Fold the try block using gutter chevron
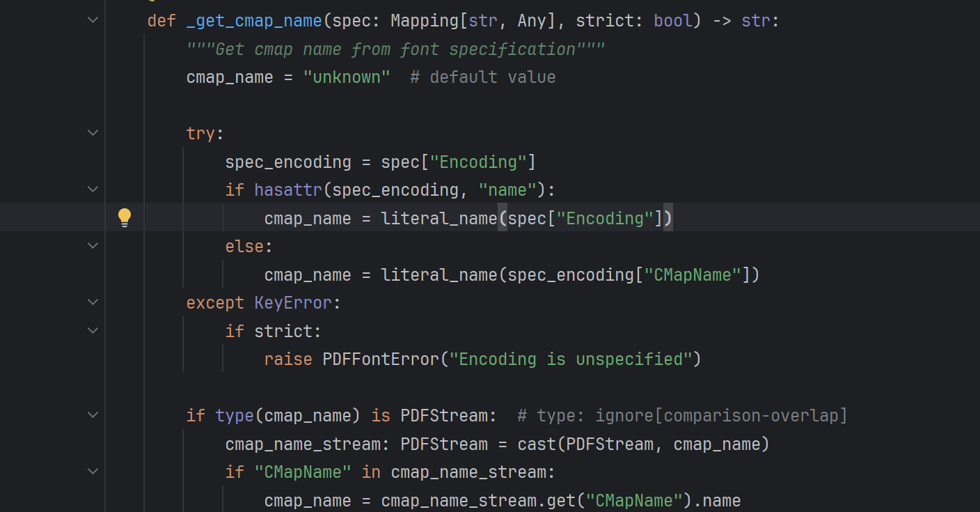 coord(93,132)
